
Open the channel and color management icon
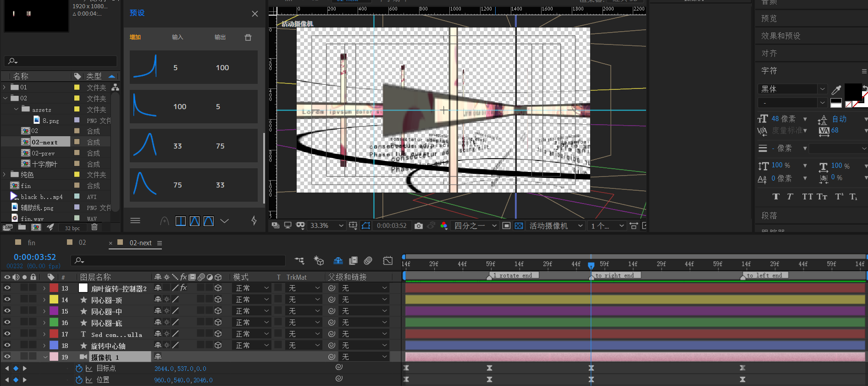coord(443,226)
